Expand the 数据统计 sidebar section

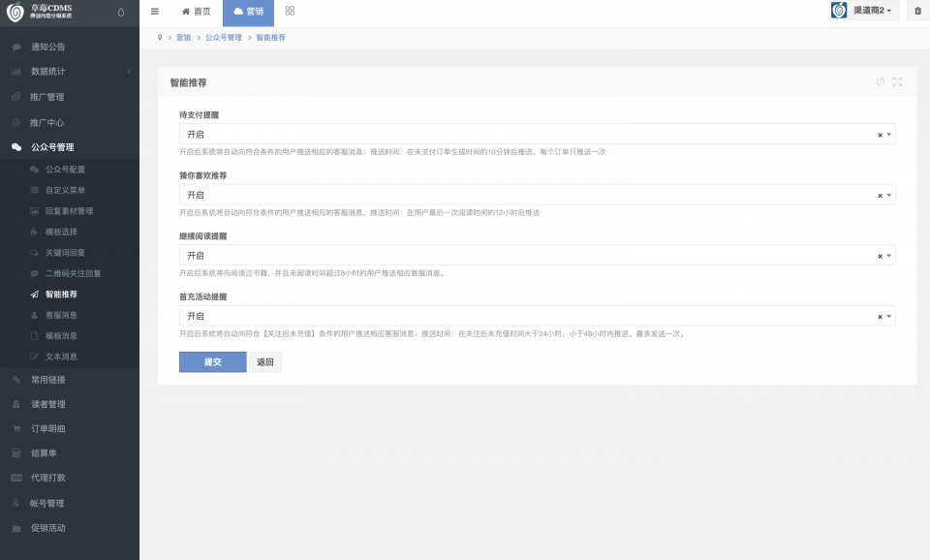[x=70, y=71]
